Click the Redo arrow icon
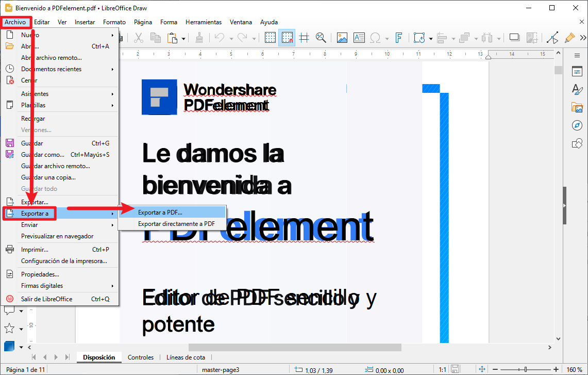Image resolution: width=588 pixels, height=375 pixels. coord(242,38)
